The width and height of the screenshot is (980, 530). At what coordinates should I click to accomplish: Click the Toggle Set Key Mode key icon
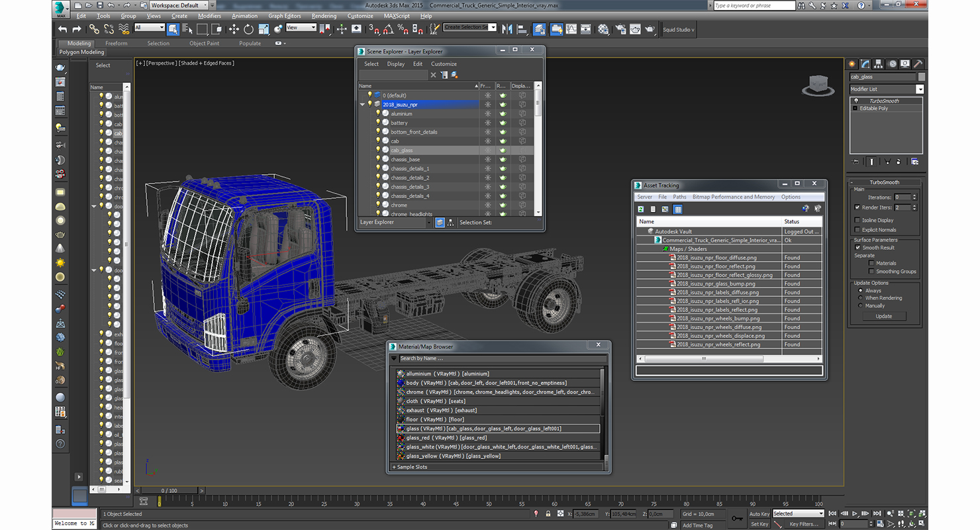click(x=737, y=518)
